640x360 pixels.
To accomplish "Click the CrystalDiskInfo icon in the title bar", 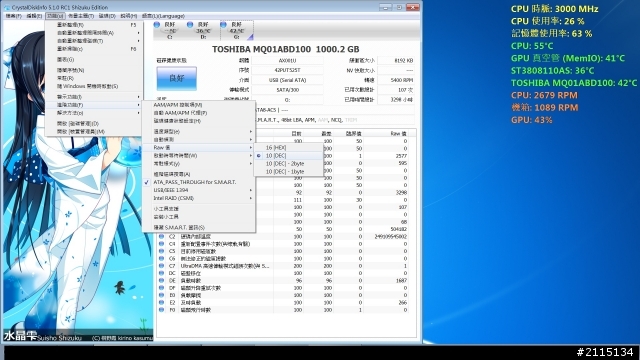I will 7,7.
